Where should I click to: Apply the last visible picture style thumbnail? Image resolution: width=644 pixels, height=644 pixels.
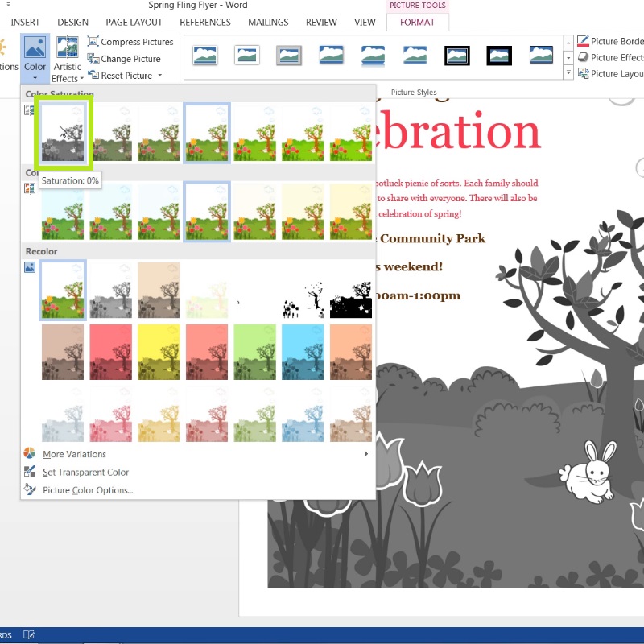click(x=541, y=56)
